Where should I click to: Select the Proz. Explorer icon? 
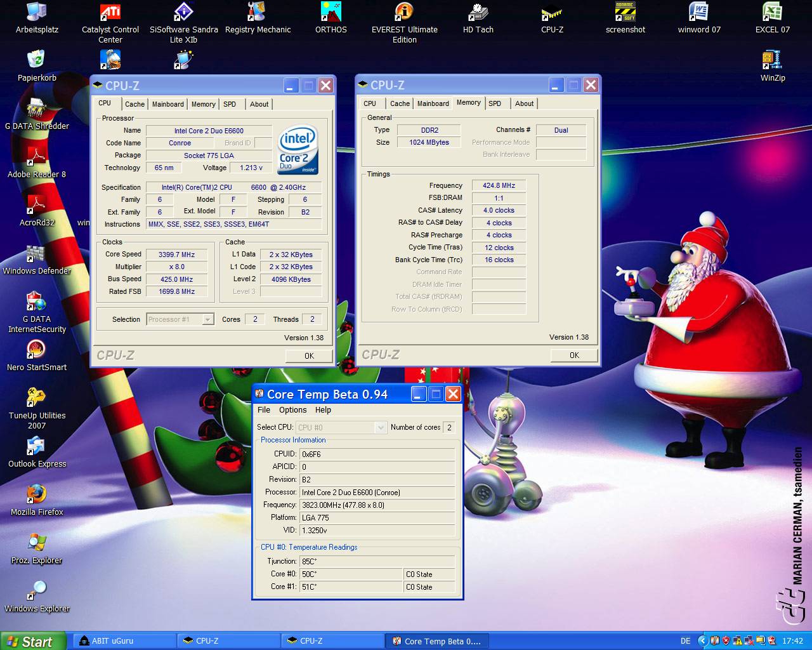coord(37,548)
